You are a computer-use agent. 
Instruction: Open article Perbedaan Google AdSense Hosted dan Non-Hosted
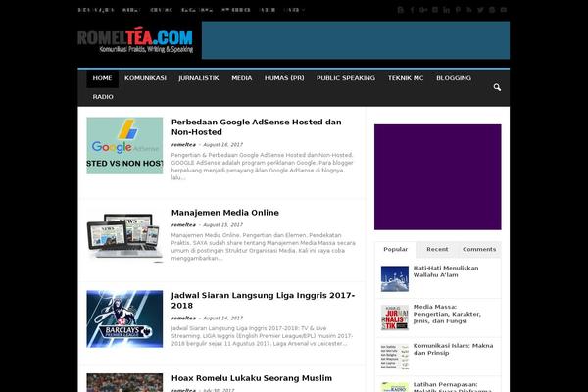(x=256, y=127)
